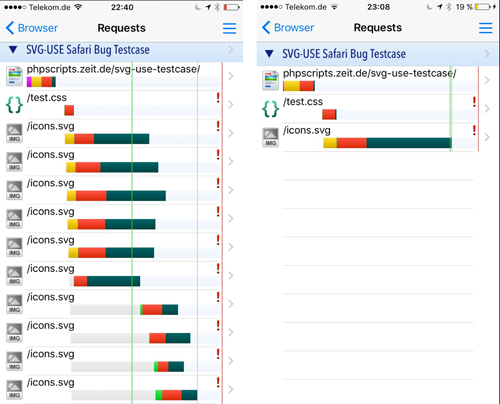The height and width of the screenshot is (404, 500).
Task: Collapse SVG-USE Safari Bug Testcase triangle, 23:08 screen
Action: click(269, 54)
